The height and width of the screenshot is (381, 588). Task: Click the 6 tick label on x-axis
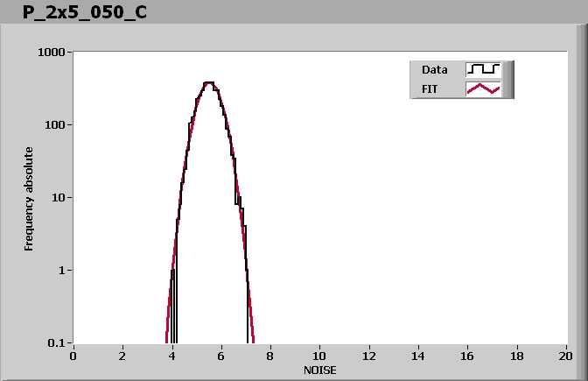221,356
